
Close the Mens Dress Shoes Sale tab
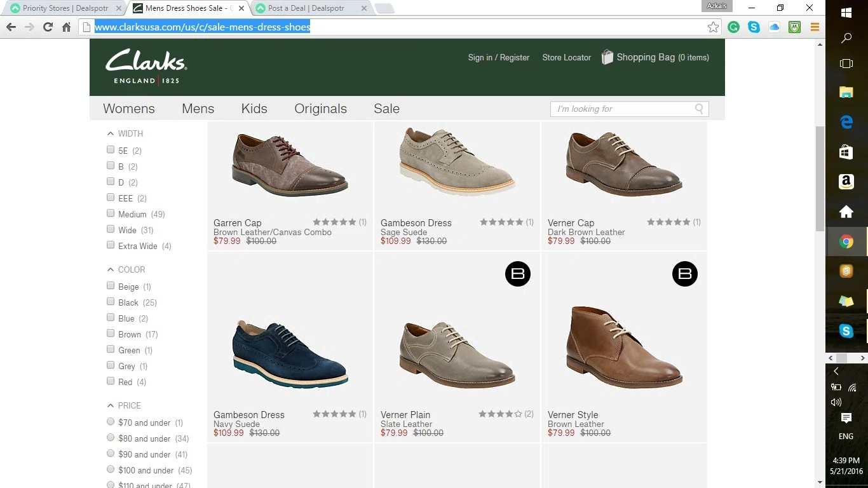(241, 8)
